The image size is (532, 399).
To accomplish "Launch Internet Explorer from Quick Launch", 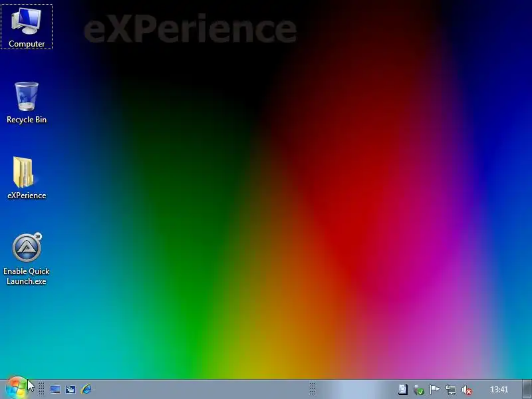I will pyautogui.click(x=86, y=389).
